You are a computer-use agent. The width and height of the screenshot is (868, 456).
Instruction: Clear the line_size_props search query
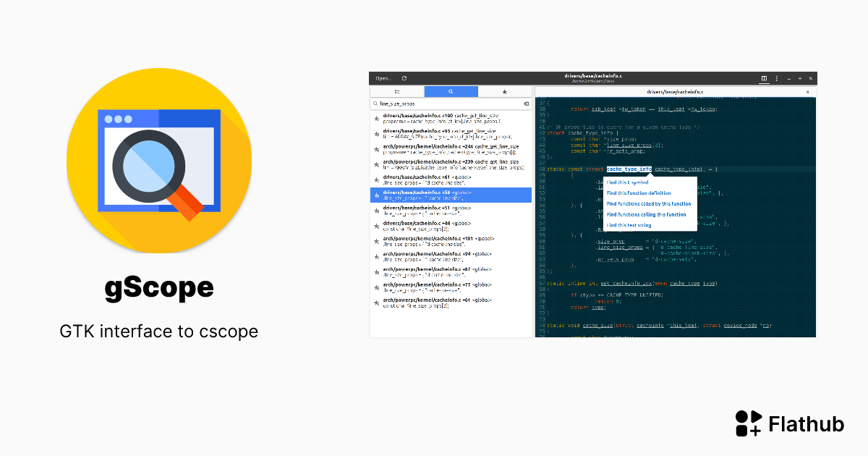[x=526, y=104]
